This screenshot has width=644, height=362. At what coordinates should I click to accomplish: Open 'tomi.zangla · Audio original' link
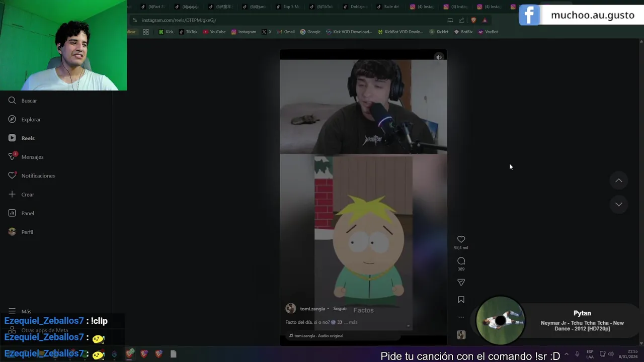coord(318,336)
